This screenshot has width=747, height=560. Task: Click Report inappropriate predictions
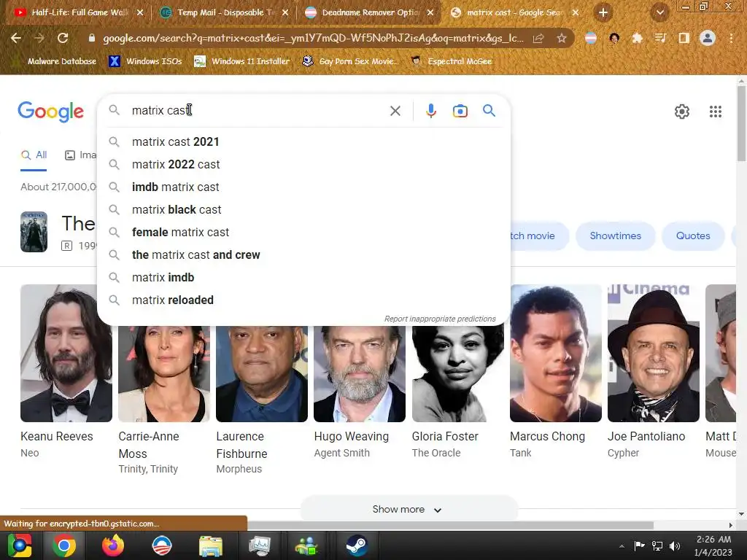pyautogui.click(x=440, y=319)
